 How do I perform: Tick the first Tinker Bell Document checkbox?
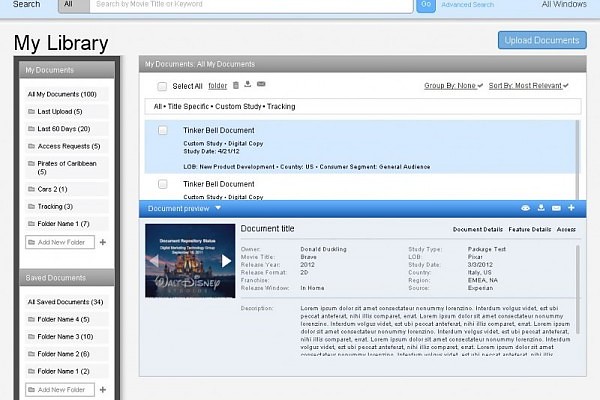(x=163, y=130)
